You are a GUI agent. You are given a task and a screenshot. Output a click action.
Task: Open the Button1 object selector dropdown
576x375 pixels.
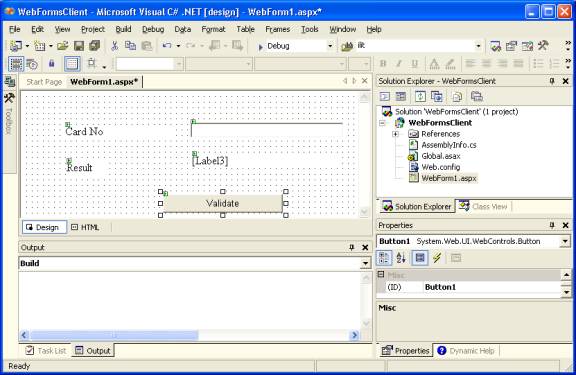[565, 241]
